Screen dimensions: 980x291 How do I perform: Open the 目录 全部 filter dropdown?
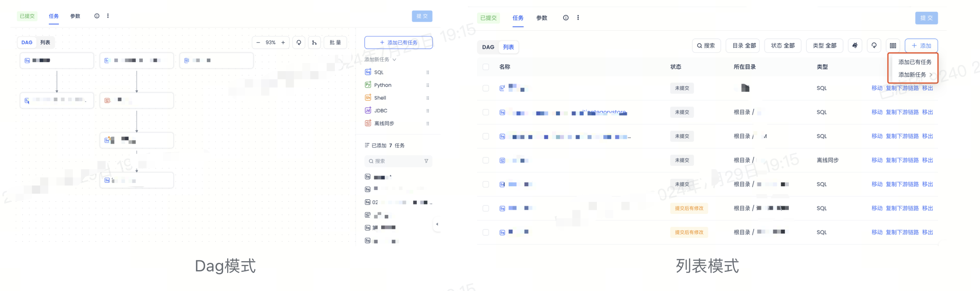tap(743, 46)
